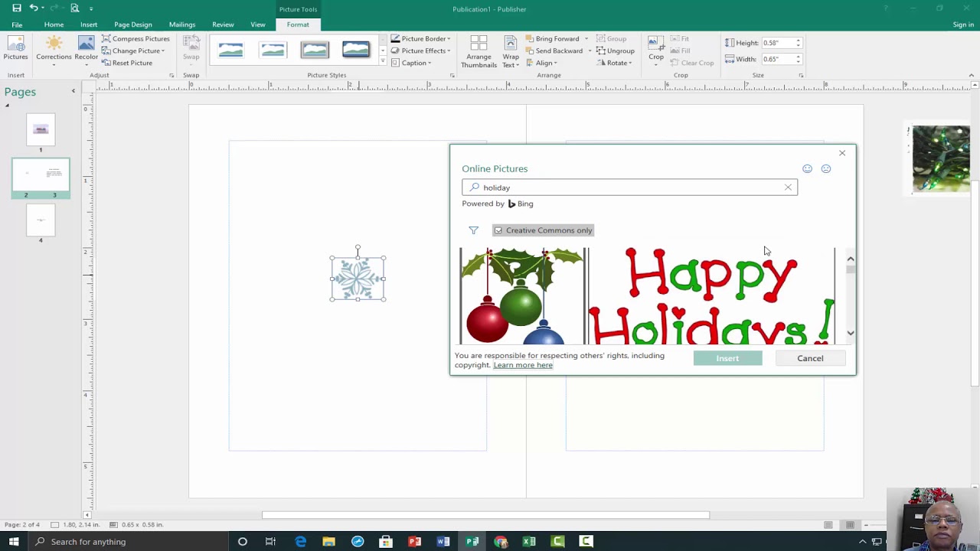Open Microsoft Edge from taskbar
This screenshot has width=980, height=551.
(300, 542)
